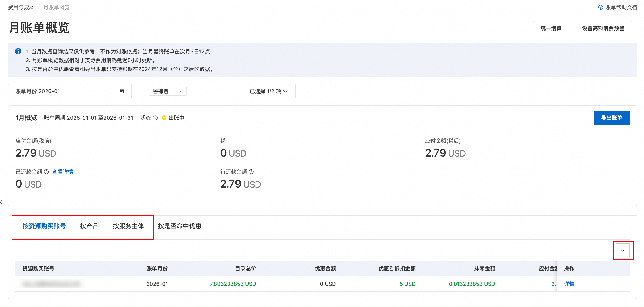The width and height of the screenshot is (644, 307).
Task: Click the help icon beside 已还款金额
Action: tap(46, 172)
